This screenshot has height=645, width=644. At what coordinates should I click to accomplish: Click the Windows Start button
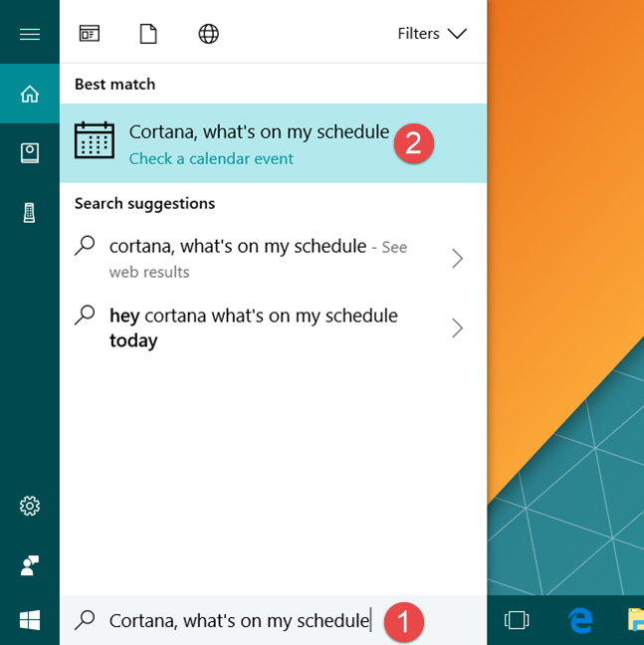pos(30,620)
